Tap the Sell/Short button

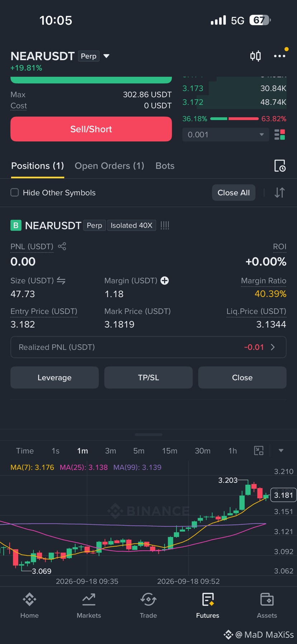(91, 129)
